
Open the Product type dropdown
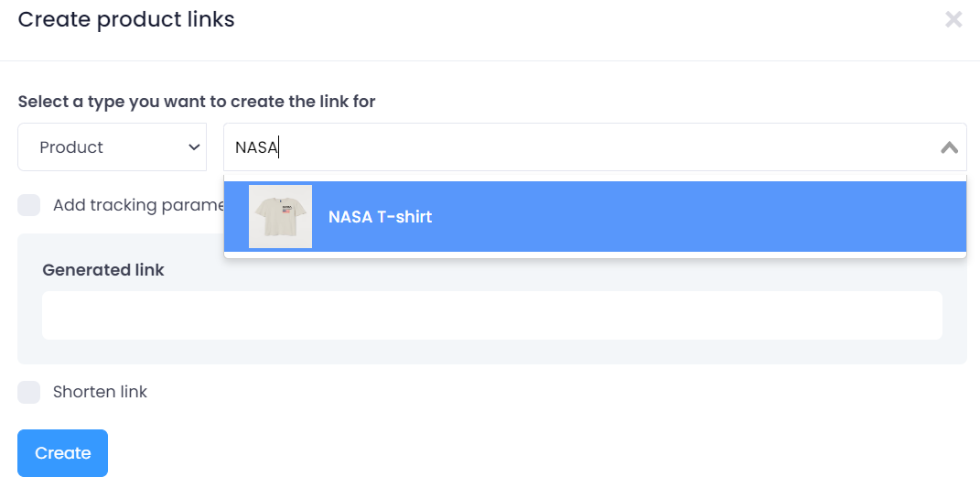pos(112,147)
